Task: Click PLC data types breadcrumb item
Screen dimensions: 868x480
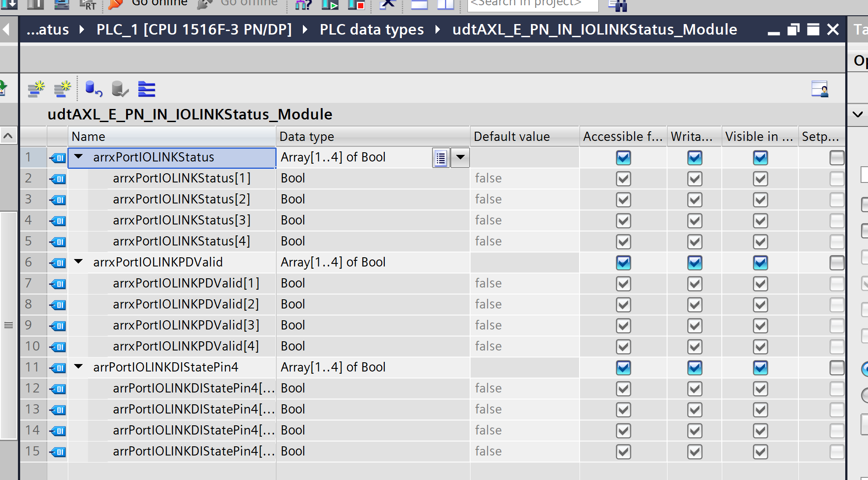Action: click(x=372, y=30)
